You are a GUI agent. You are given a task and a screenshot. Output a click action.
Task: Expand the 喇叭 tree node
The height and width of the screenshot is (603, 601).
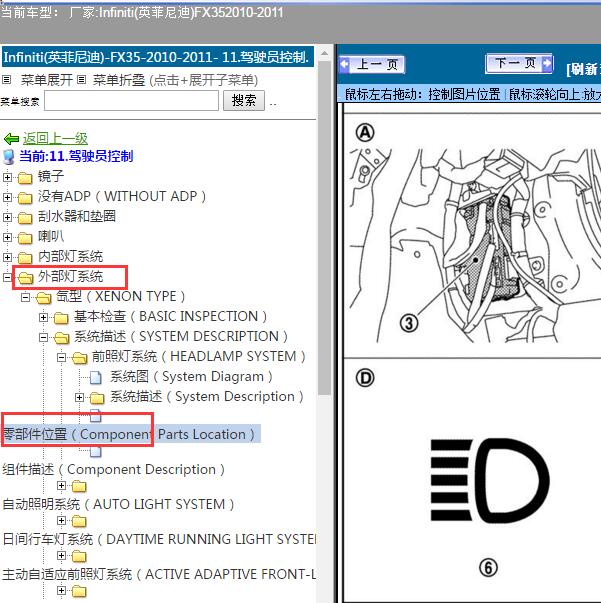(x=7, y=237)
